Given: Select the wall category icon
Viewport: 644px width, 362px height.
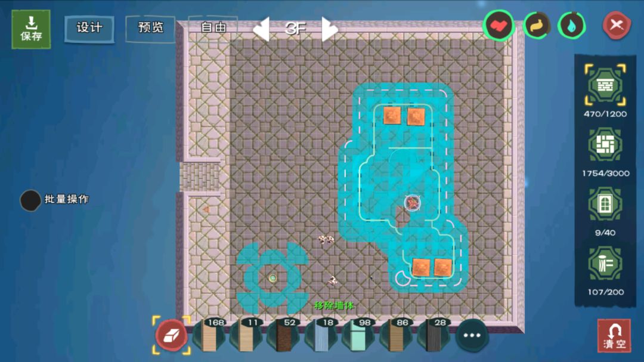Looking at the screenshot, I should pos(605,85).
